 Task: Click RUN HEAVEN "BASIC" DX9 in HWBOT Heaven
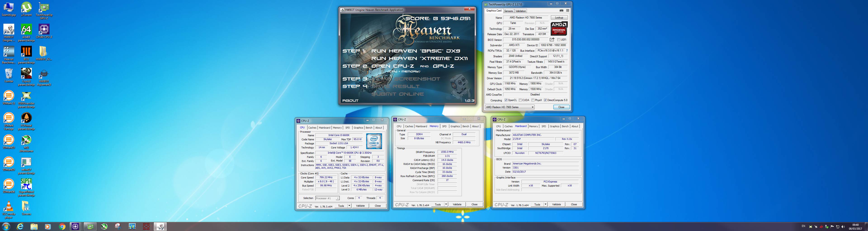pos(416,51)
